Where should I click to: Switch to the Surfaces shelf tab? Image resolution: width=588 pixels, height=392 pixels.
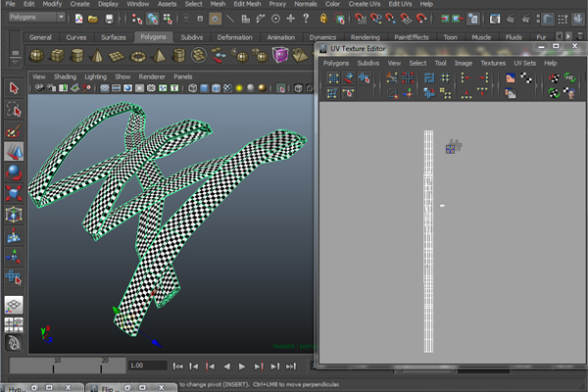114,37
